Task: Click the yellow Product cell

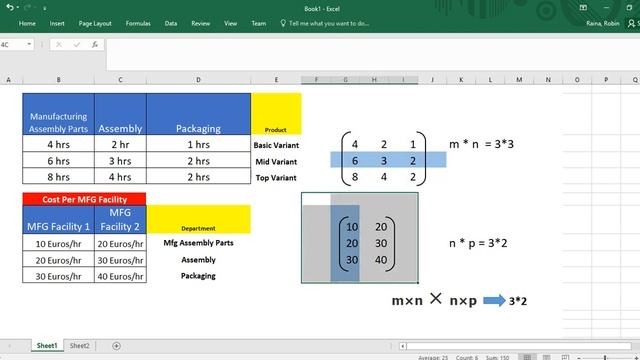Action: click(x=276, y=114)
